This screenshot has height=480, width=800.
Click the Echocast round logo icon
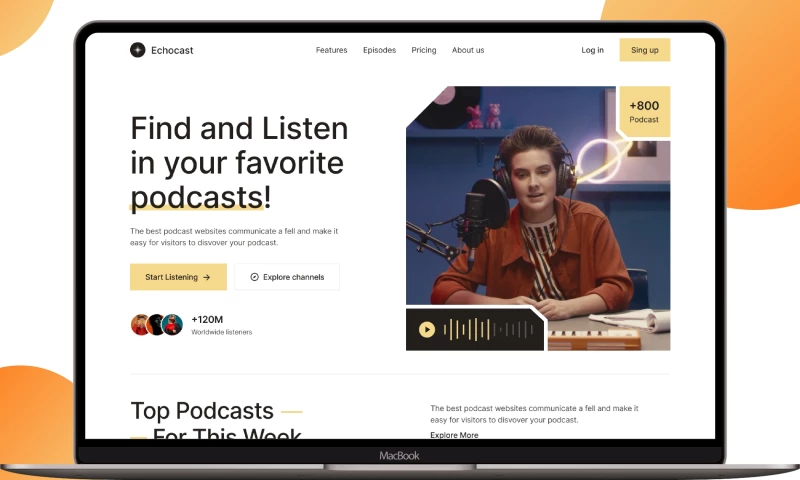pyautogui.click(x=138, y=50)
